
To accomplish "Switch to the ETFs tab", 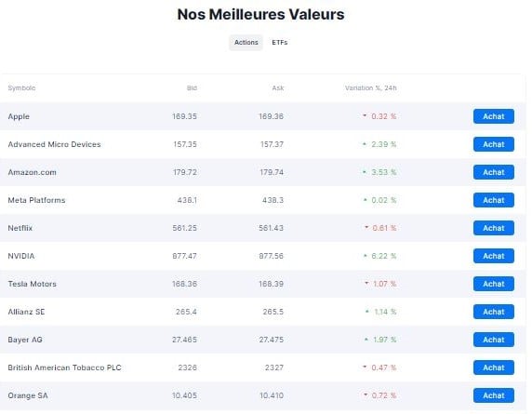I will click(280, 43).
